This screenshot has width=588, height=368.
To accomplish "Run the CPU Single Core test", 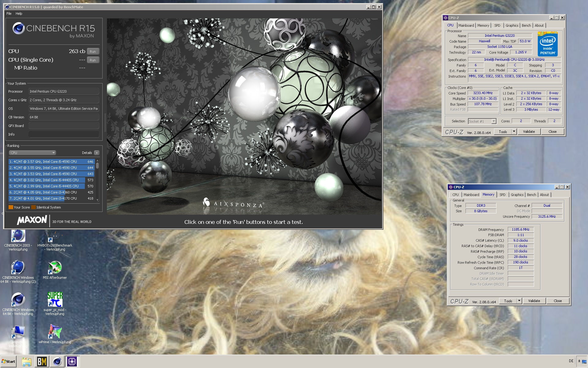I will point(93,60).
